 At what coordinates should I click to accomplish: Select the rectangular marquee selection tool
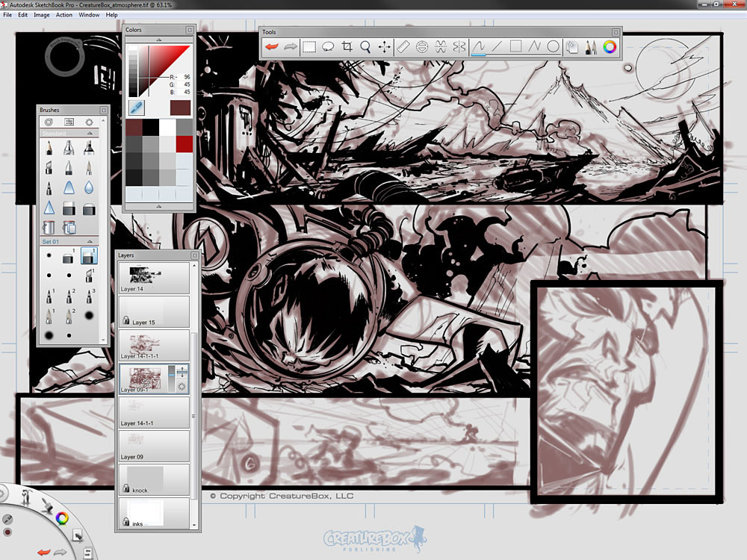pyautogui.click(x=309, y=46)
